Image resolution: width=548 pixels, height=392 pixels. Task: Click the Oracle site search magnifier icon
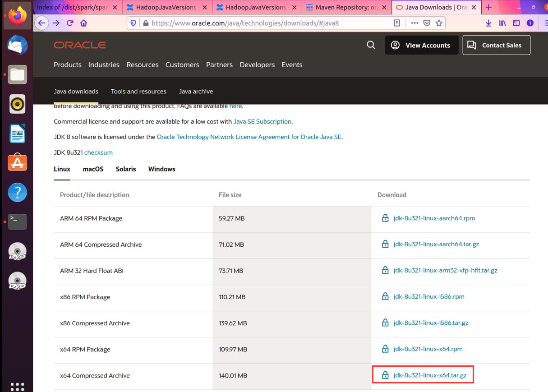[x=371, y=45]
